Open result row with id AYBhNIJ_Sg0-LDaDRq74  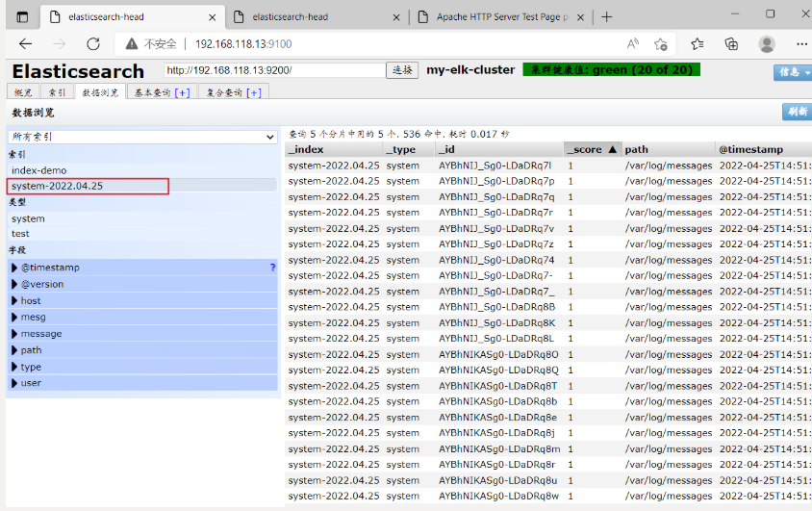(x=548, y=260)
